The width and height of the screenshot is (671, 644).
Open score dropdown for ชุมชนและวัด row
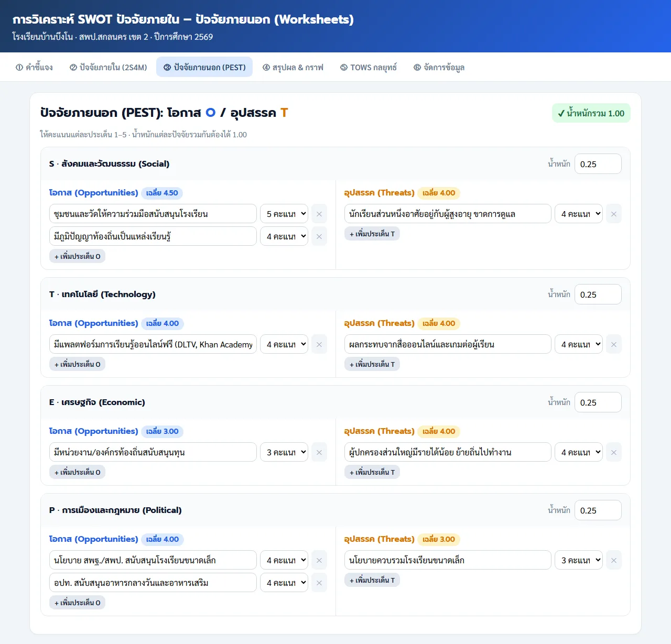pos(284,214)
